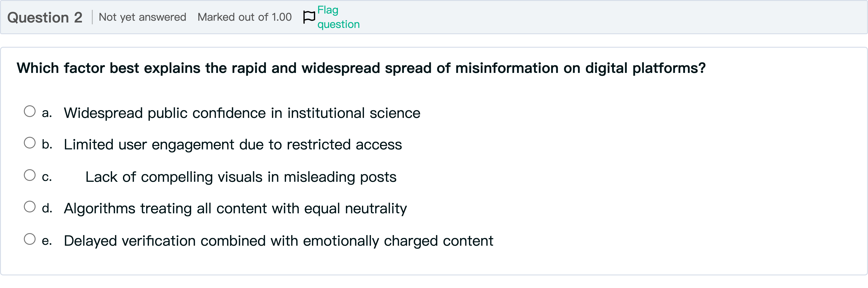Click the 'Flag question' link text
This screenshot has width=868, height=288.
[x=338, y=17]
